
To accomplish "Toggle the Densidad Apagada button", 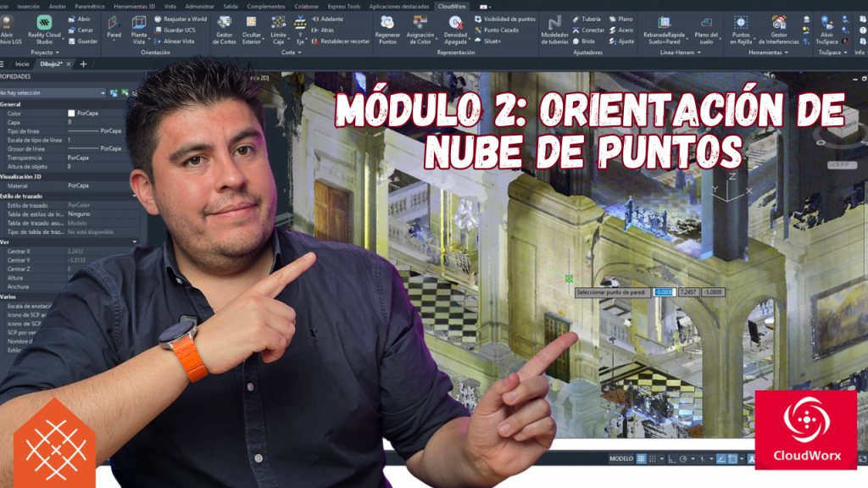I will (x=455, y=30).
